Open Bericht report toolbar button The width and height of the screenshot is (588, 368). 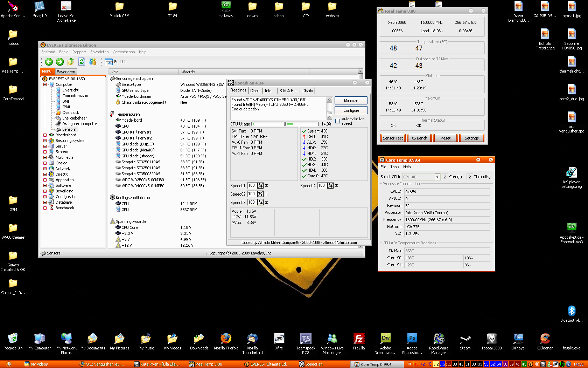(115, 62)
